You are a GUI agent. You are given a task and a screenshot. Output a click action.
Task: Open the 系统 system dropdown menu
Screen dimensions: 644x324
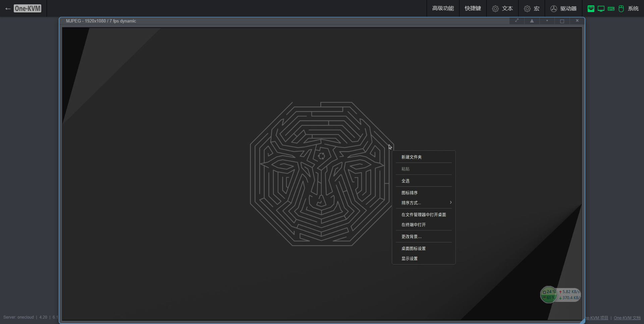633,9
